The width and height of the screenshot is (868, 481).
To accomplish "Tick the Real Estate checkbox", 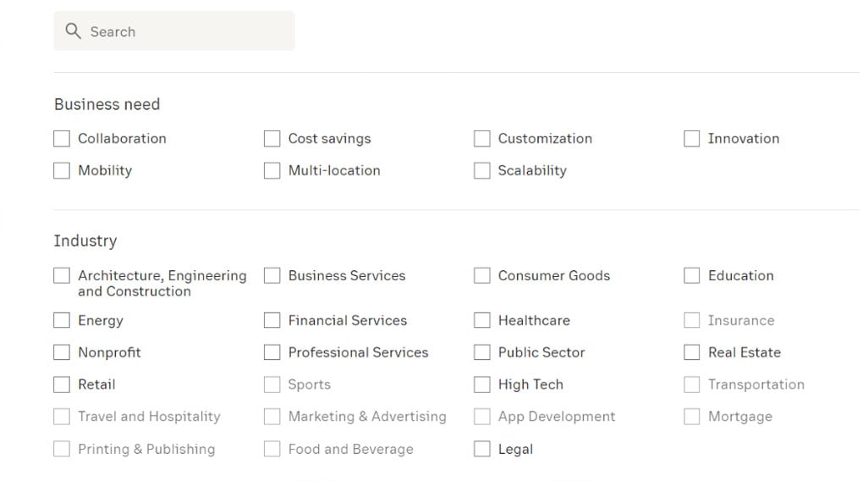I will coord(691,352).
